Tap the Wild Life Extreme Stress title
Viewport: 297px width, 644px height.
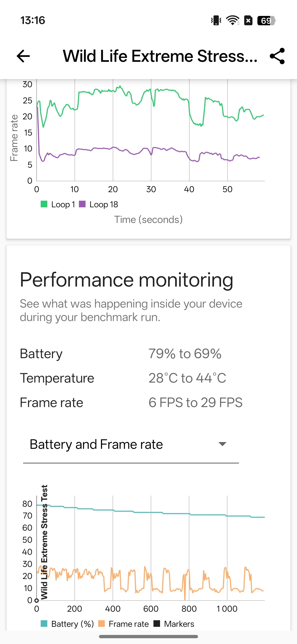pos(160,56)
